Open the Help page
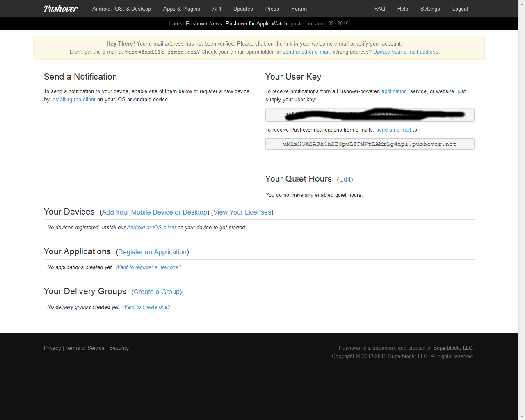The width and height of the screenshot is (525, 420). pyautogui.click(x=402, y=9)
